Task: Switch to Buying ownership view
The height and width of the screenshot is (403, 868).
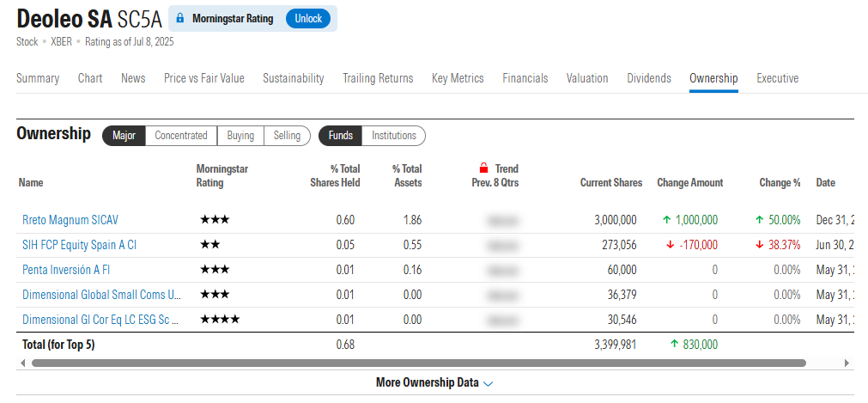Action: (x=240, y=135)
